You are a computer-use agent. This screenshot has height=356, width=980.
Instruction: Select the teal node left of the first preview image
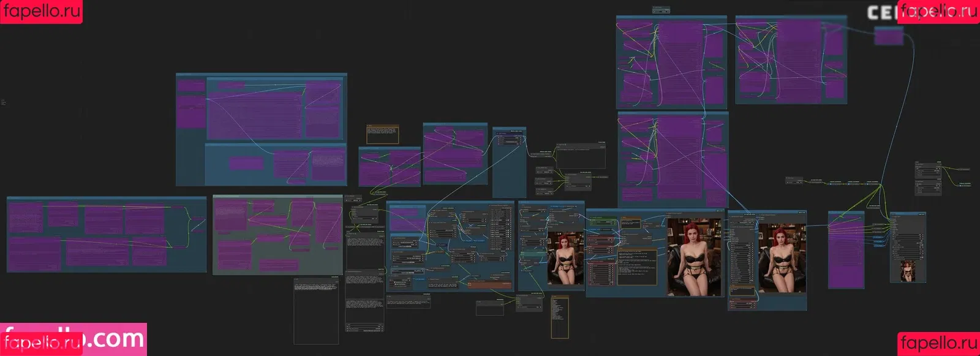click(x=532, y=252)
